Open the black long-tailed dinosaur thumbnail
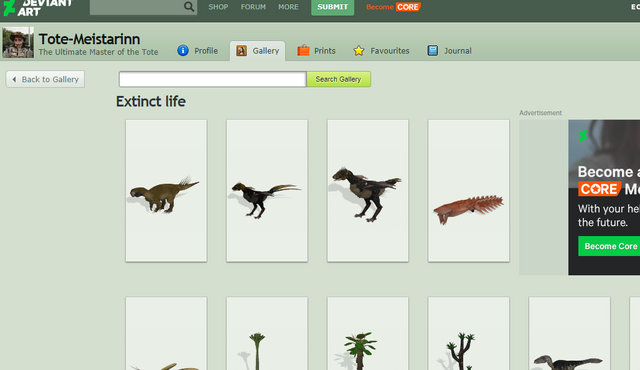Screen dimensions: 640x370 point(267,191)
